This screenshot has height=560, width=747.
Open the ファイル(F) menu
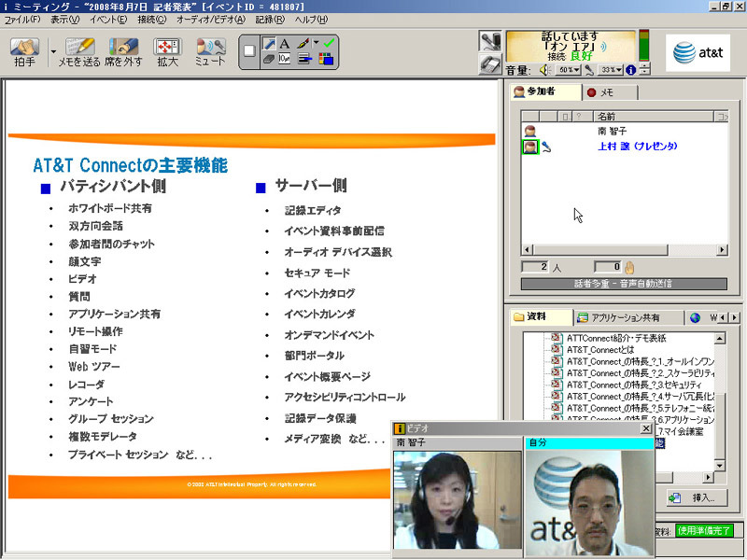tap(22, 20)
